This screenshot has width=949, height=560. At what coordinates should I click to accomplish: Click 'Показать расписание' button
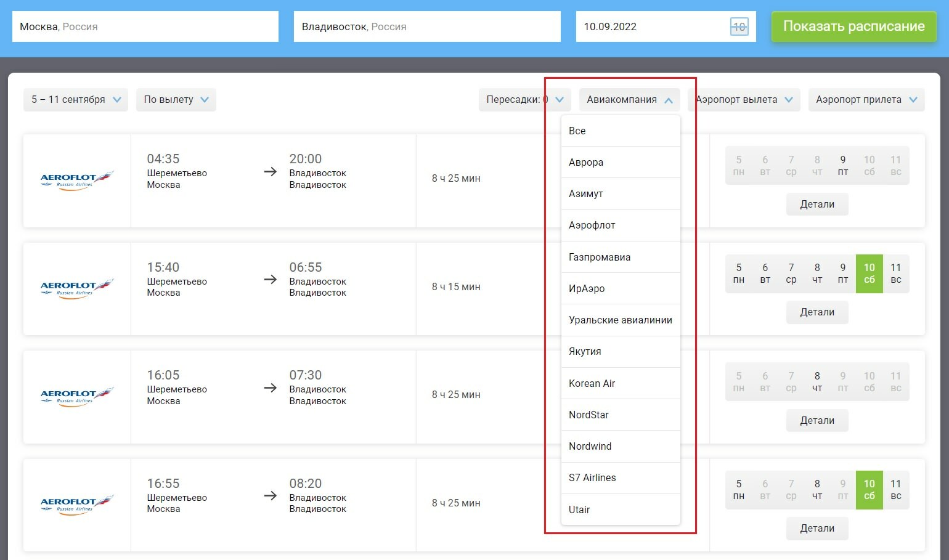coord(853,26)
